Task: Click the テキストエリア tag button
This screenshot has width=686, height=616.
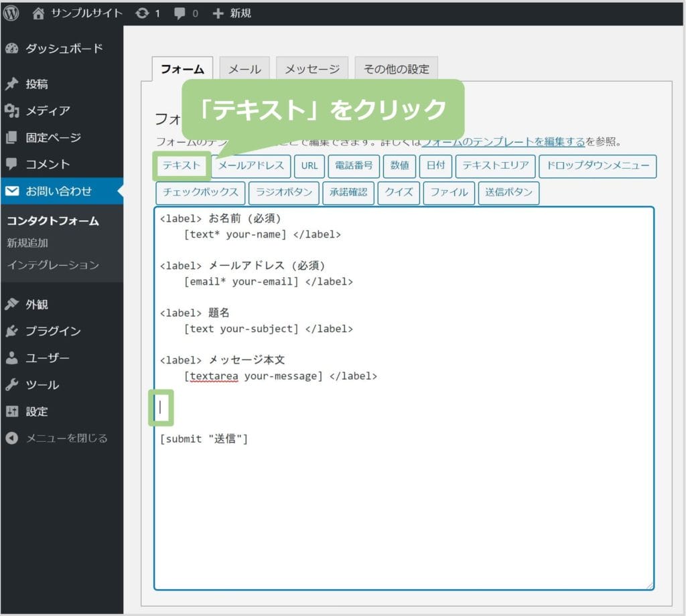Action: (x=495, y=166)
